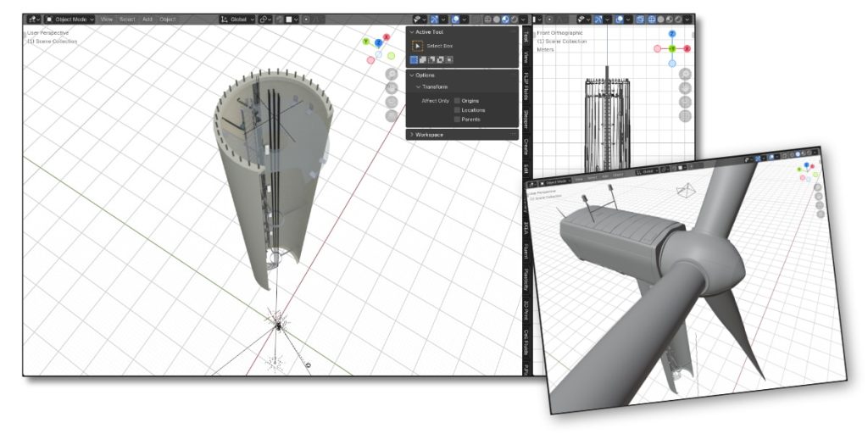This screenshot has height=434, width=868.
Task: Click red X axis on main viewport gizmo
Action: (387, 37)
